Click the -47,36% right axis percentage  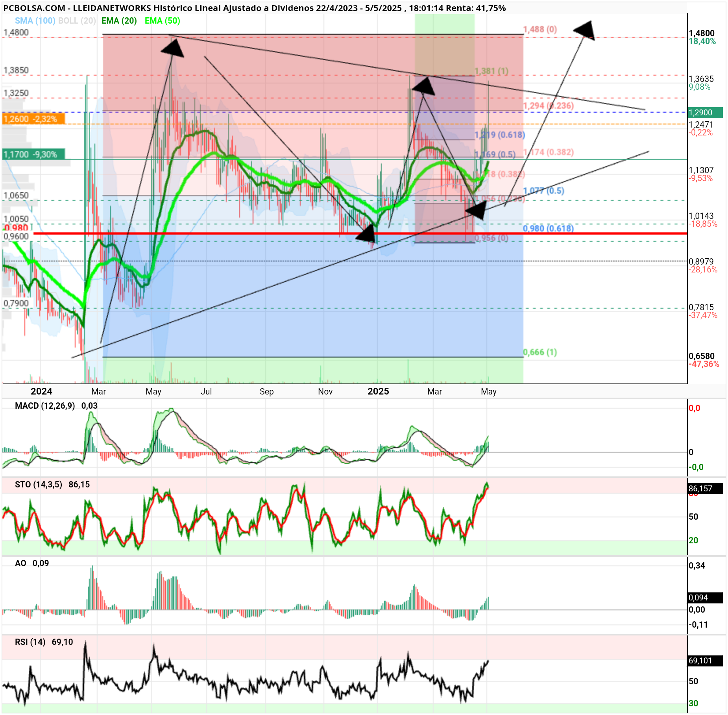pos(704,364)
